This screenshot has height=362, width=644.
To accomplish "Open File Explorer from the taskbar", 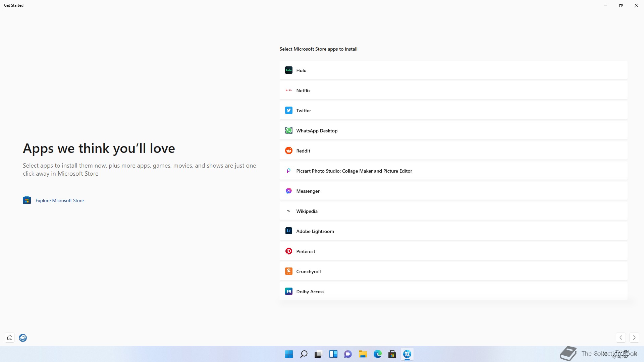I will pos(363,354).
